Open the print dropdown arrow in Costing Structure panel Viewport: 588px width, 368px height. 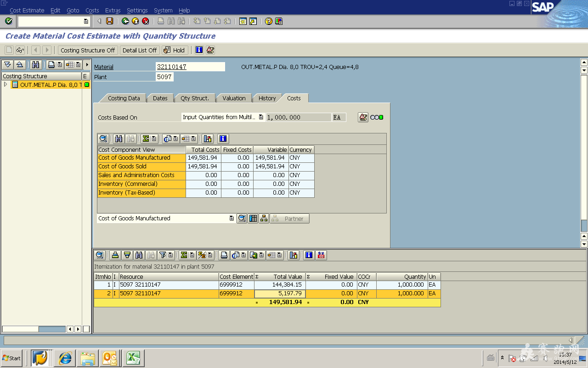point(60,65)
